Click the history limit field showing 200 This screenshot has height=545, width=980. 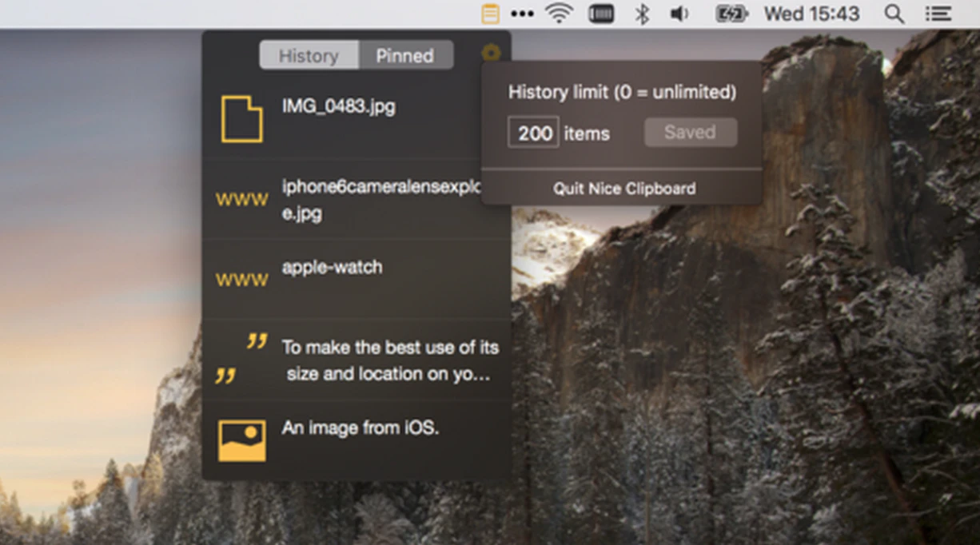533,133
